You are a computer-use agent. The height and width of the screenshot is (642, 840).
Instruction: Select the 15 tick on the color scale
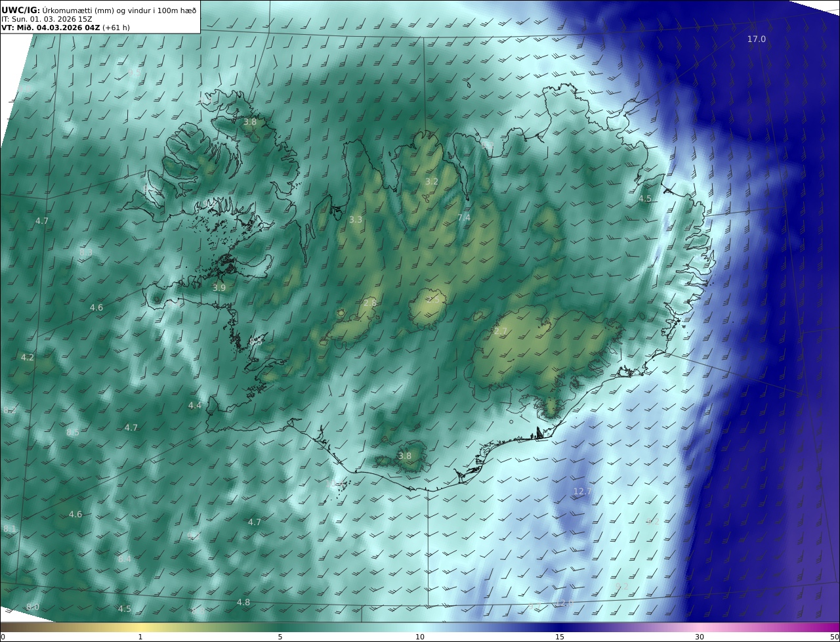[x=560, y=637]
